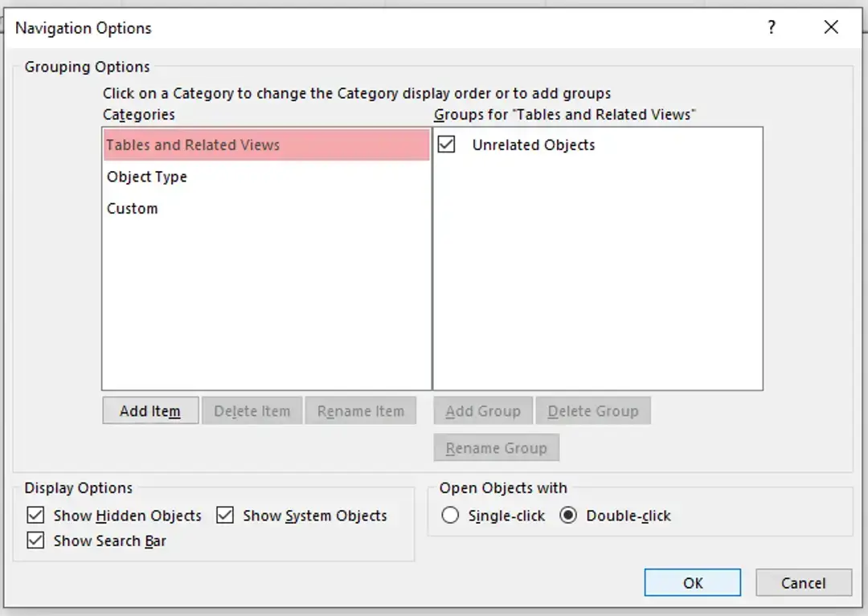The image size is (868, 616).
Task: Close the Navigation Options dialog
Action: [831, 27]
